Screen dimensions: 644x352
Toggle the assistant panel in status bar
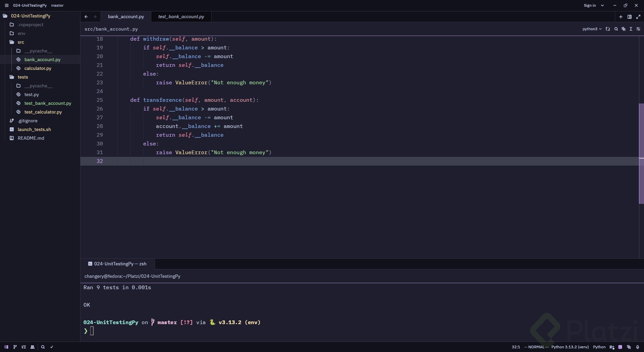(629, 347)
